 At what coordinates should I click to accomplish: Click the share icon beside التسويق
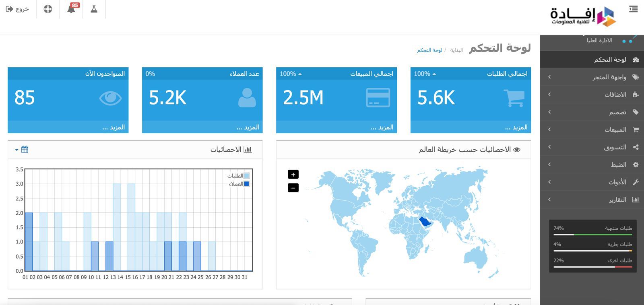tap(636, 147)
